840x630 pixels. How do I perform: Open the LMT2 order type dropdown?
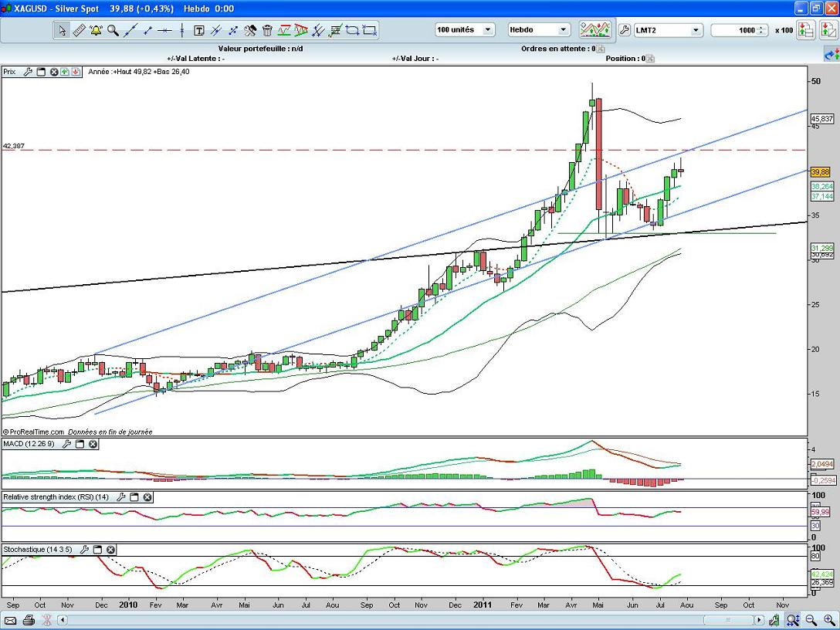(x=695, y=30)
